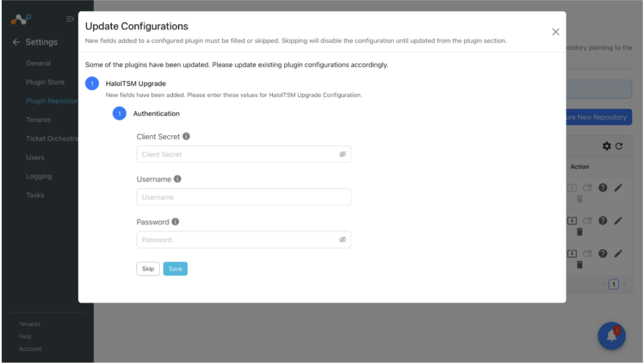This screenshot has width=644, height=363.
Task: Click into the Username input field
Action: click(244, 197)
